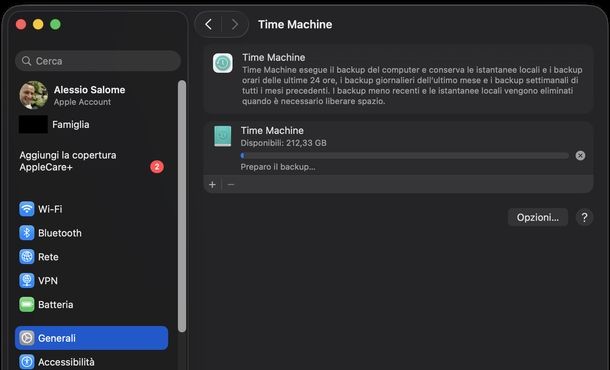Add a backup disk with plus button
Screen dimensions: 610x370
(212, 184)
